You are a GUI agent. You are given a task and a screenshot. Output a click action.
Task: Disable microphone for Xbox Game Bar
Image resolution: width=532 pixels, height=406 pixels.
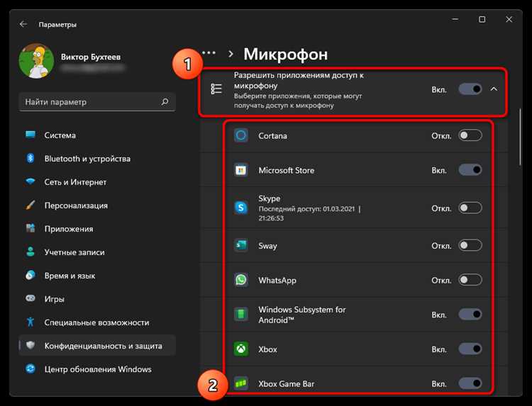[x=470, y=383]
